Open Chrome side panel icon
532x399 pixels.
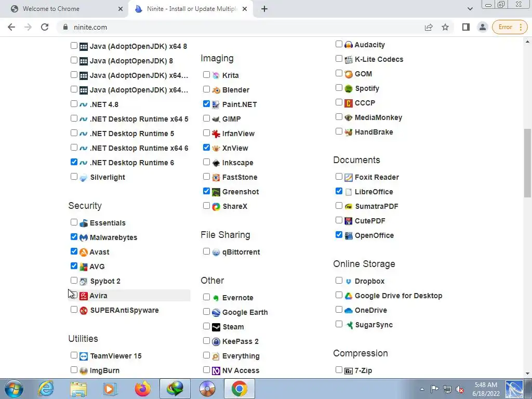pyautogui.click(x=466, y=27)
